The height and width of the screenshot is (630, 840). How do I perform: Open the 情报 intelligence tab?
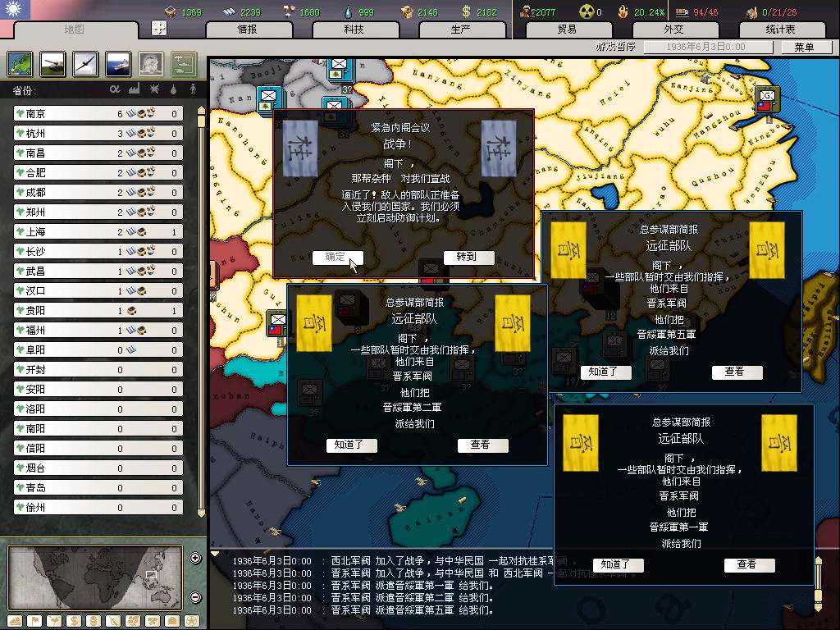(x=248, y=30)
